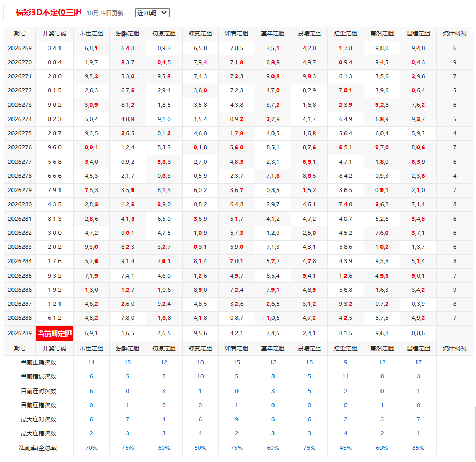476x462 pixels.
Task: Select the 目前连对次数 row label
Action: [38, 391]
